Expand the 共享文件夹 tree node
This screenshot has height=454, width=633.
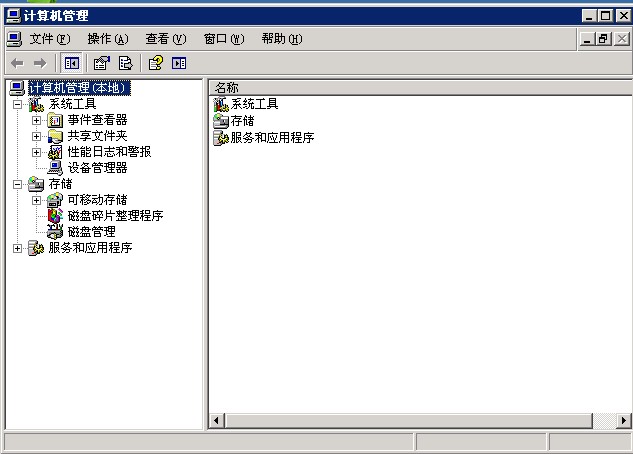point(36,136)
